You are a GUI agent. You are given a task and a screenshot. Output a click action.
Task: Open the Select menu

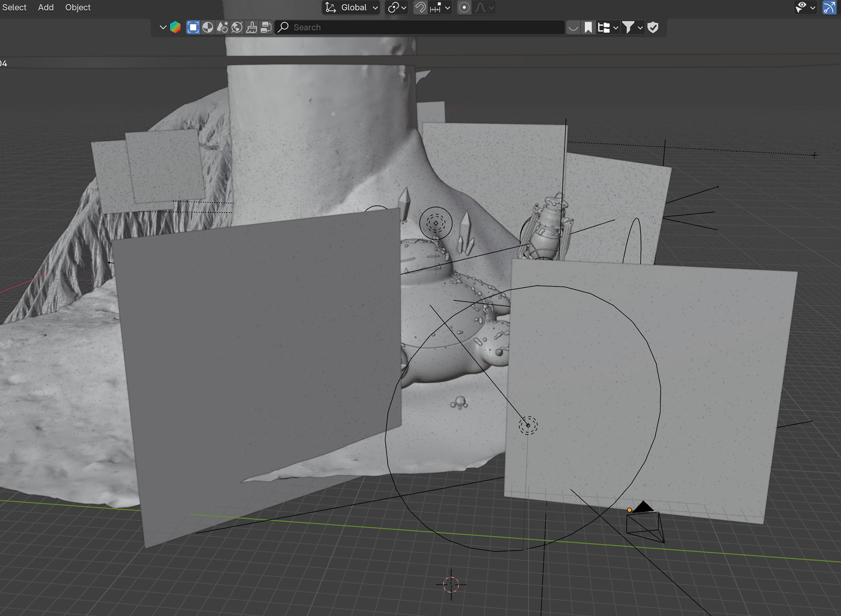coord(14,7)
